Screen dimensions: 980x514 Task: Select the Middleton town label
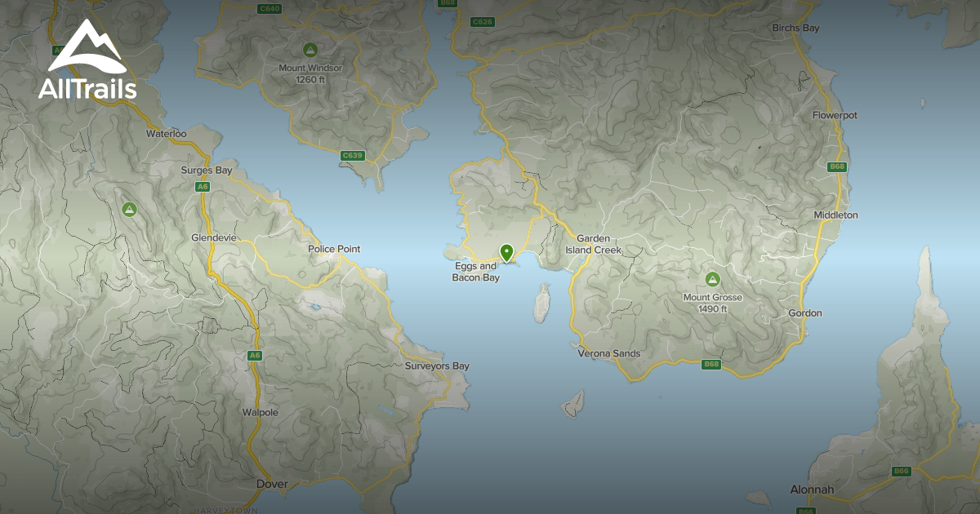point(835,215)
